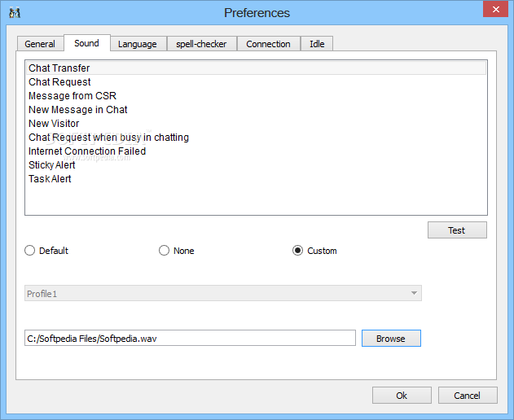Close the Preferences dialog
The height and width of the screenshot is (420, 514).
pyautogui.click(x=495, y=10)
